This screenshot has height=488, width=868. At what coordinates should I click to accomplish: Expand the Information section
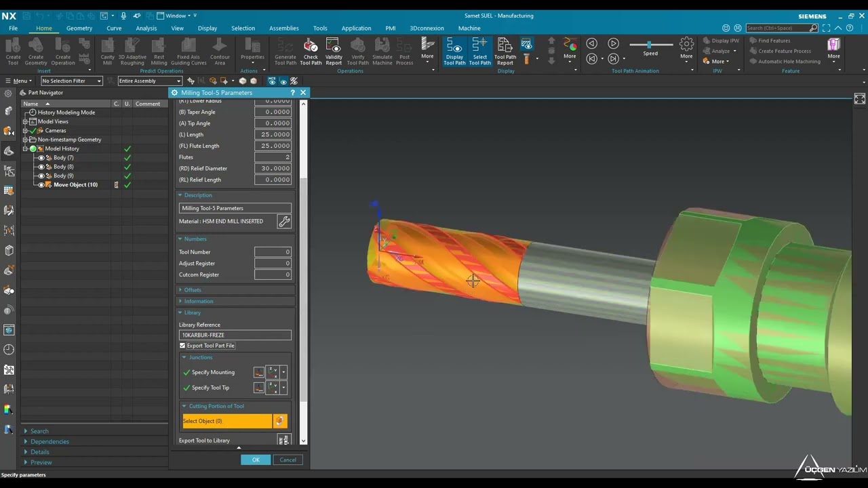[x=198, y=302]
